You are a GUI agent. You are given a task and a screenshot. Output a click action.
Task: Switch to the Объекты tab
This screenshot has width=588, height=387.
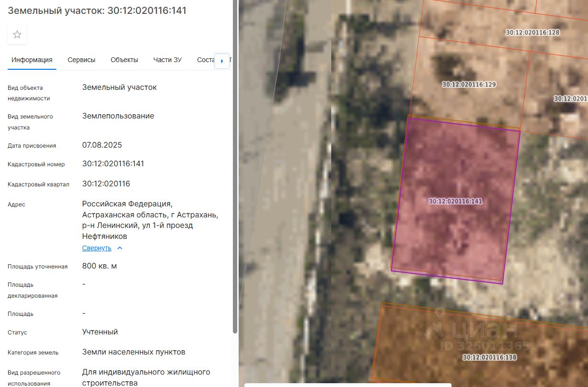coord(125,60)
